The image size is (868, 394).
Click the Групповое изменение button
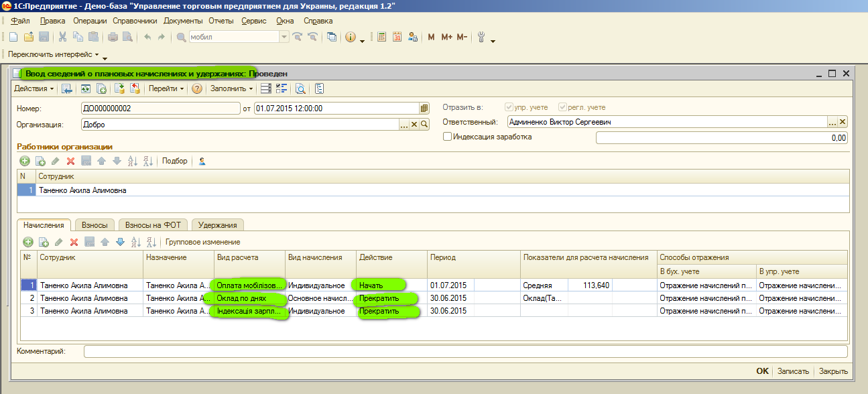pyautogui.click(x=203, y=242)
